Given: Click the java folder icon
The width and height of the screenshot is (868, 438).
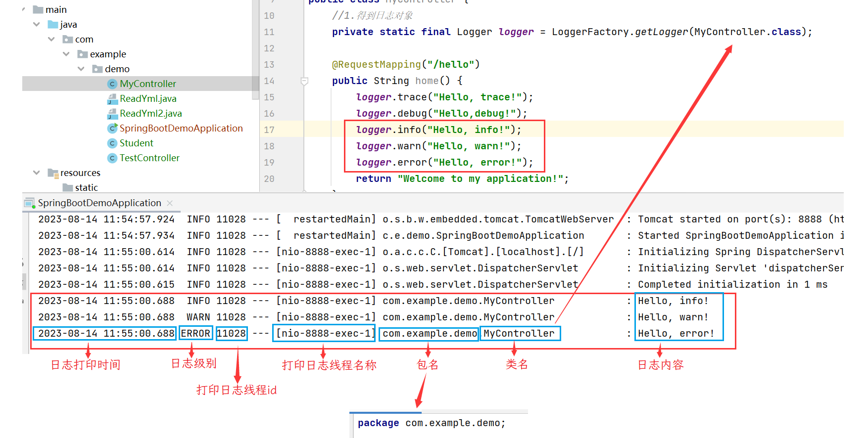Looking at the screenshot, I should [53, 24].
